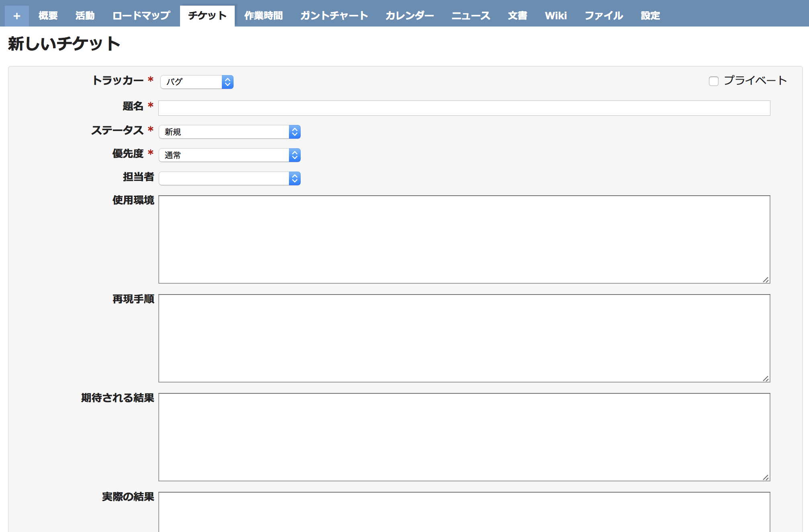Open the 担当者 assignee dropdown

[229, 178]
